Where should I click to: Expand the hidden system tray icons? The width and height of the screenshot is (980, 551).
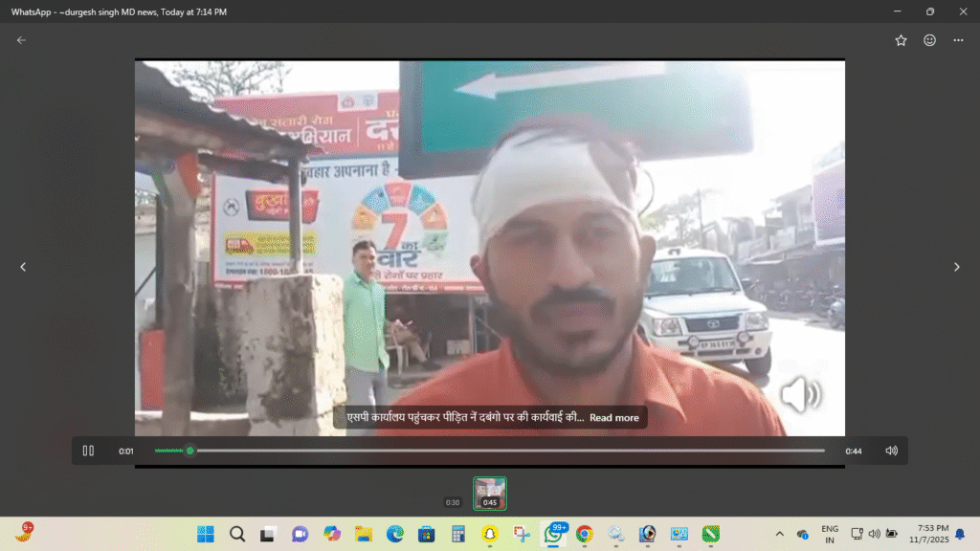click(779, 534)
